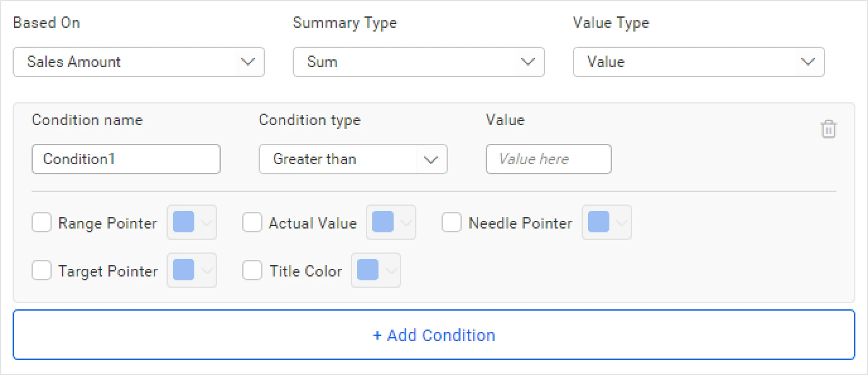Click the Condition name text field
Image resolution: width=868 pixels, height=375 pixels.
point(126,159)
